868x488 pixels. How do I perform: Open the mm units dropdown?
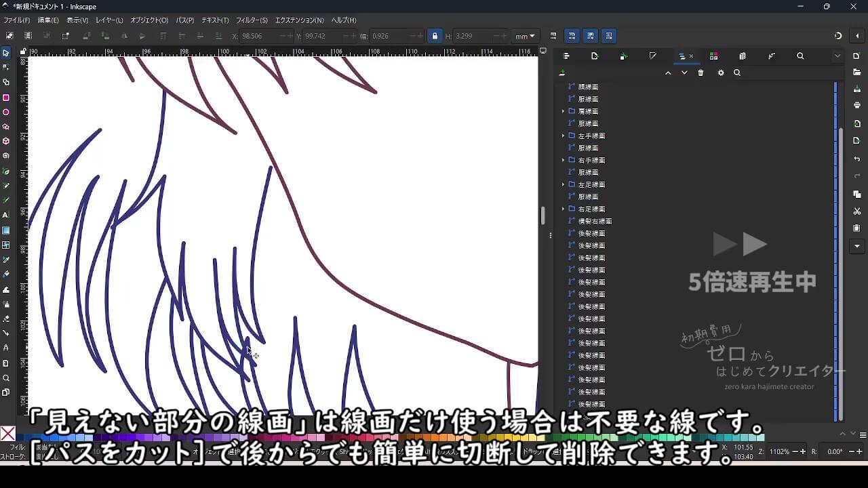[x=525, y=36]
